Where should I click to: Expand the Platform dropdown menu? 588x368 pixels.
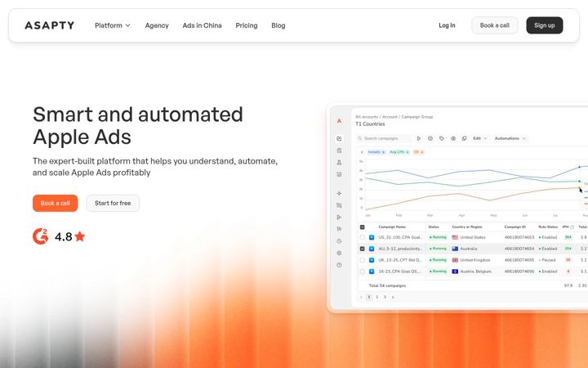point(113,25)
